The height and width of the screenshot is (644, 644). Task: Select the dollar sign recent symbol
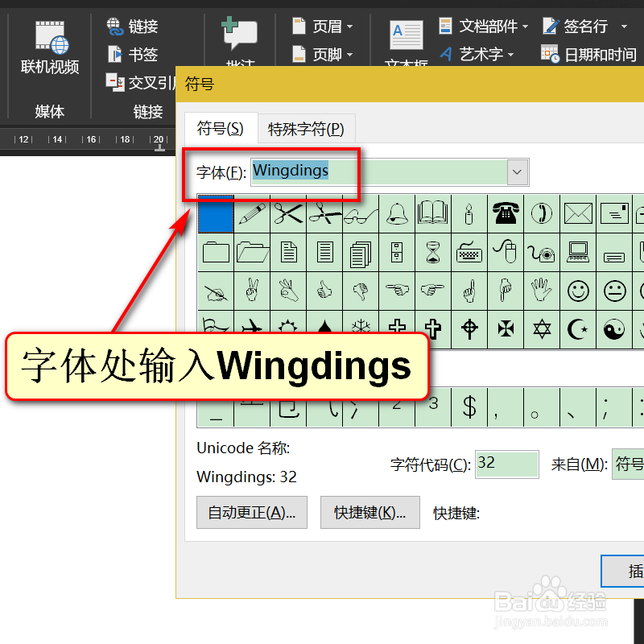pyautogui.click(x=469, y=407)
